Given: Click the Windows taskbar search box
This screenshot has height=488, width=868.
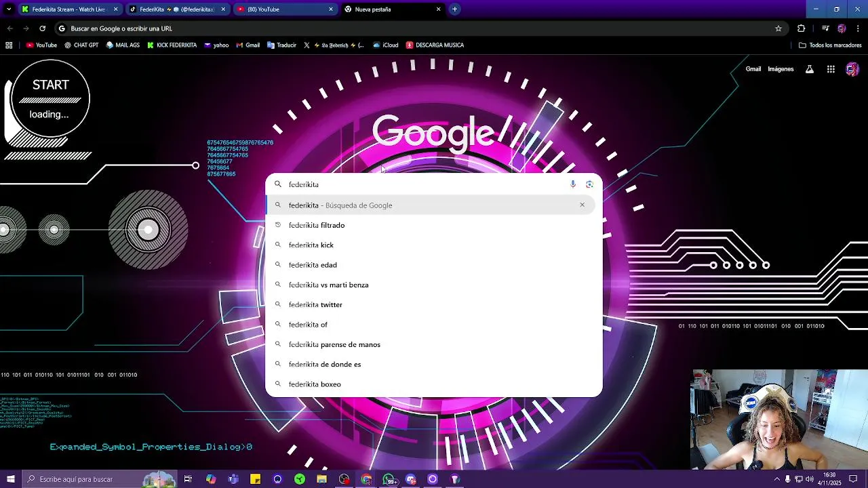Looking at the screenshot, I should click(x=100, y=479).
